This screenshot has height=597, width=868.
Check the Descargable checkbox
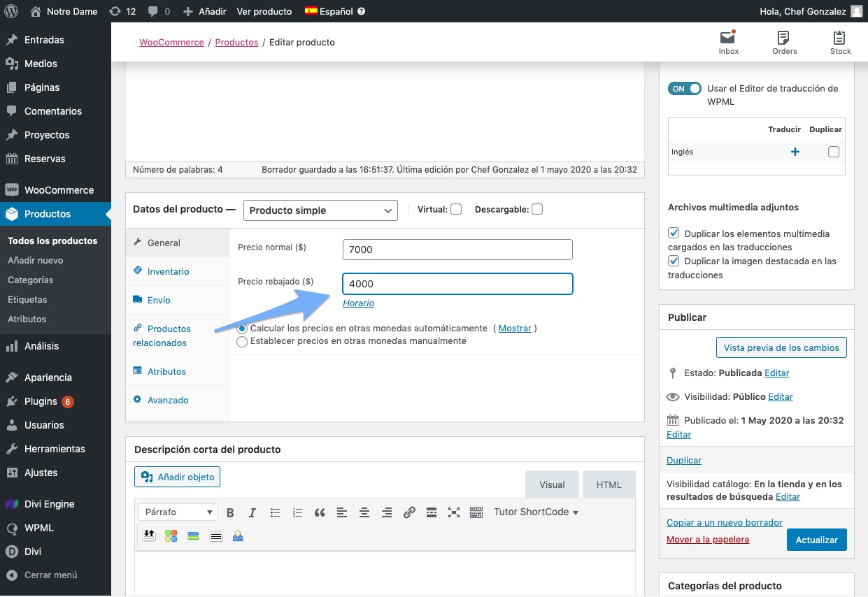537,209
